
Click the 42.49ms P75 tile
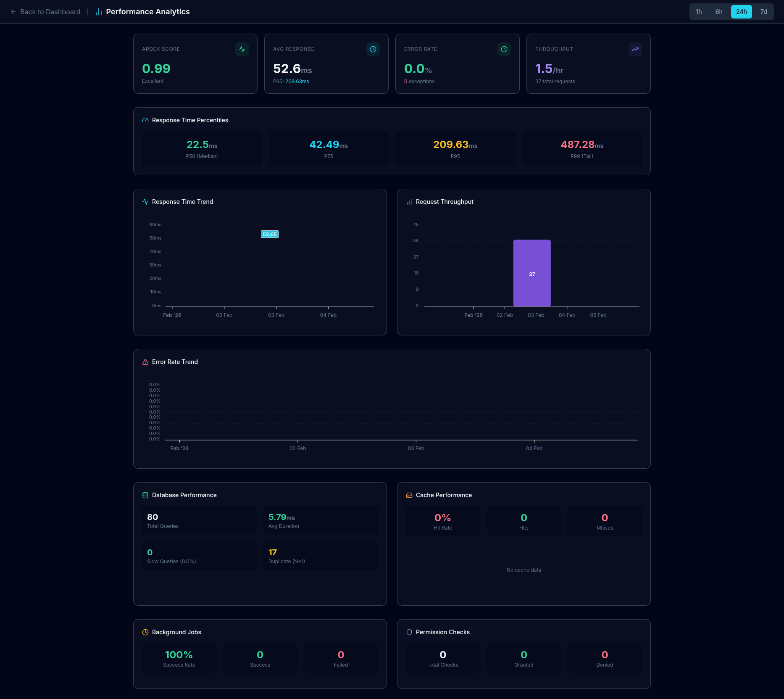329,149
